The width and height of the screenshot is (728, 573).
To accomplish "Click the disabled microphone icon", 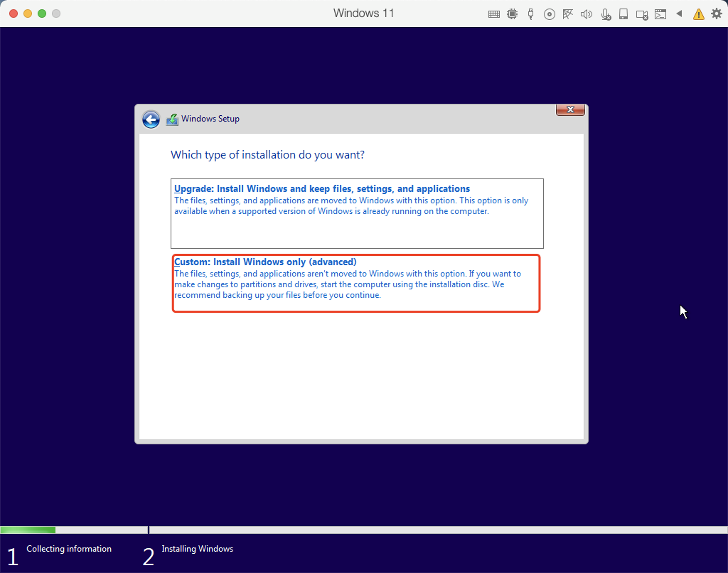I will 606,14.
